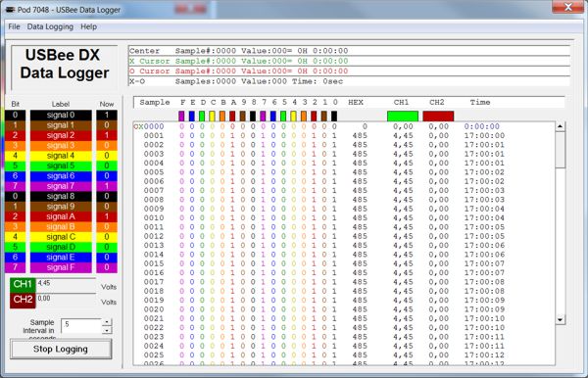Select sample row 0010 in data list
The height and width of the screenshot is (378, 588).
click(x=344, y=218)
